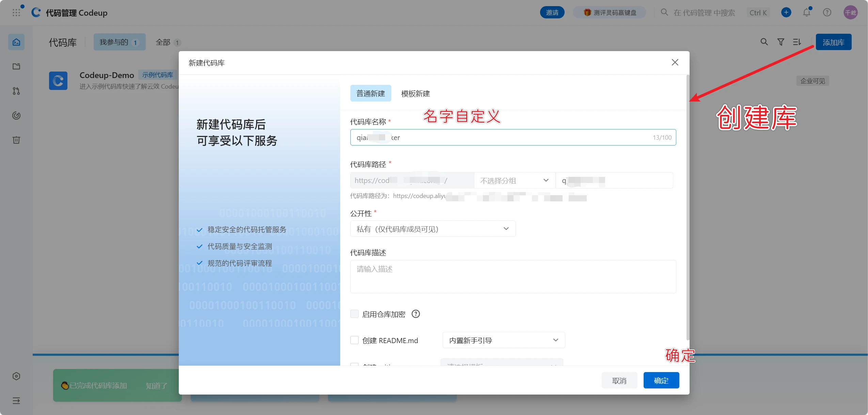Select the 普通新建 tab
The width and height of the screenshot is (868, 415).
coord(370,93)
